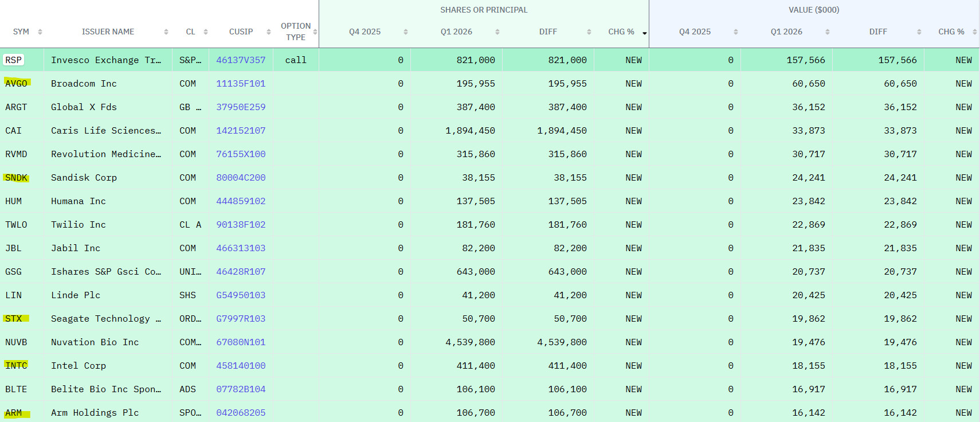The width and height of the screenshot is (980, 422).
Task: Click the Humana Inc issuer name
Action: click(79, 201)
